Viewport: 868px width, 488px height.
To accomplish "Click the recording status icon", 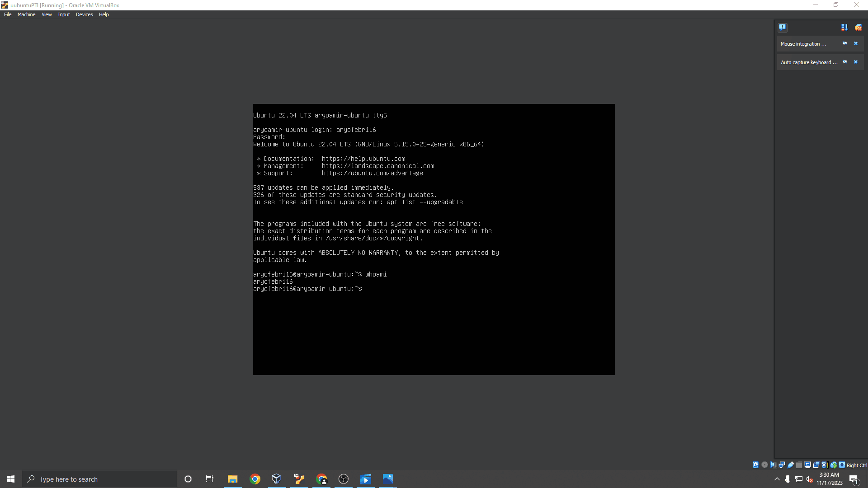I will coord(816,465).
